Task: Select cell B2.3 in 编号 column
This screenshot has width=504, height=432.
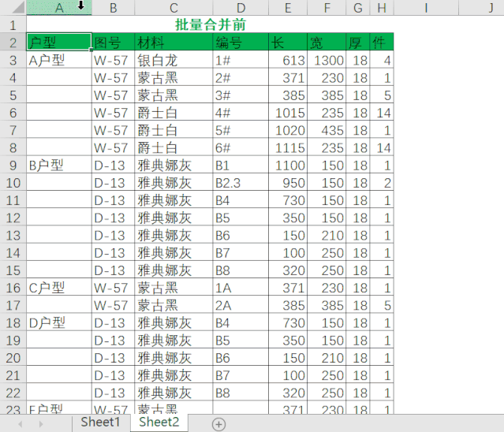Action: (x=241, y=182)
